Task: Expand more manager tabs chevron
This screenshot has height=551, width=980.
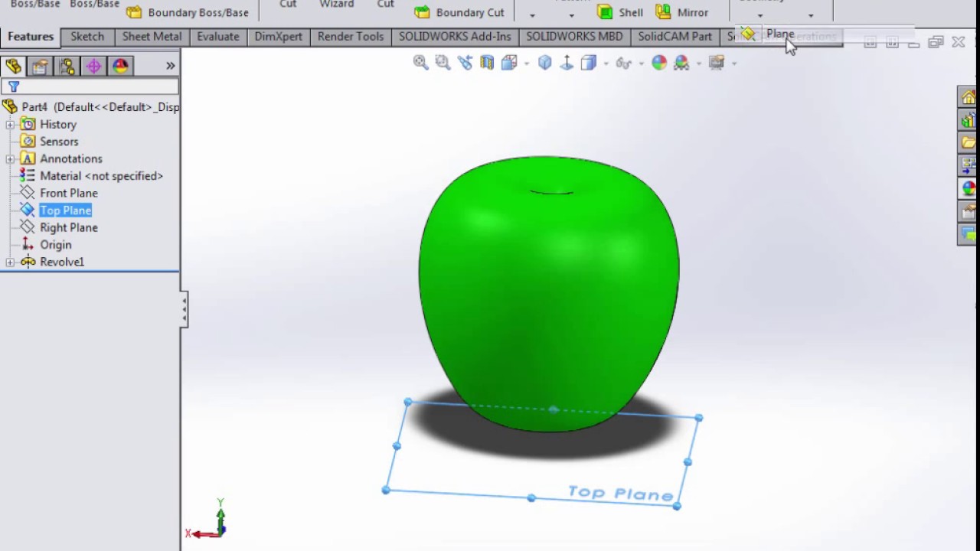Action: (170, 66)
